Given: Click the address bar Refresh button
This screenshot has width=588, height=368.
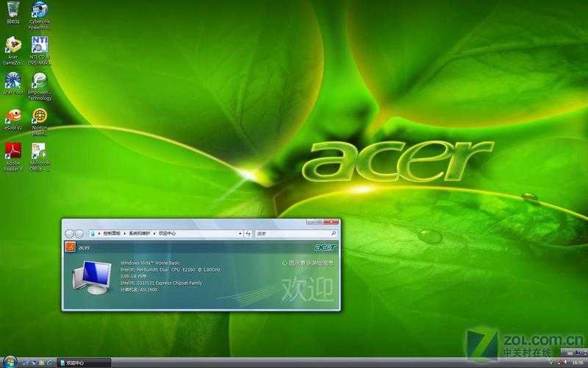Looking at the screenshot, I should pyautogui.click(x=248, y=233).
